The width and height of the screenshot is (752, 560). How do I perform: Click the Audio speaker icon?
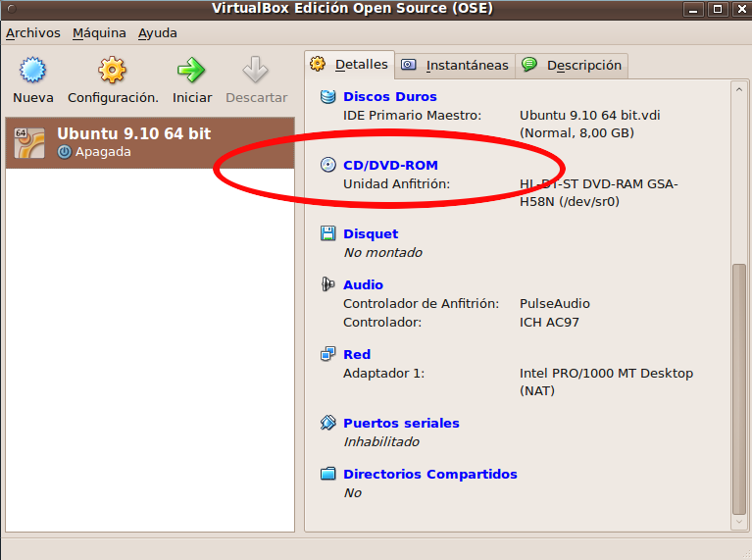tap(328, 284)
